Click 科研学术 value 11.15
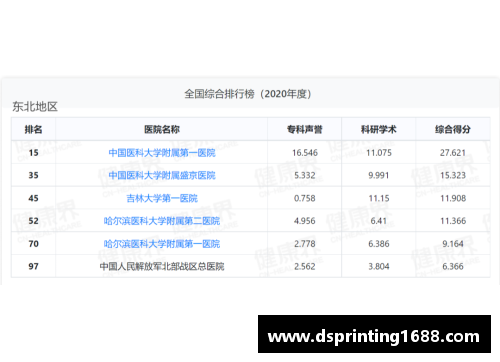500x362 pixels. tap(379, 198)
